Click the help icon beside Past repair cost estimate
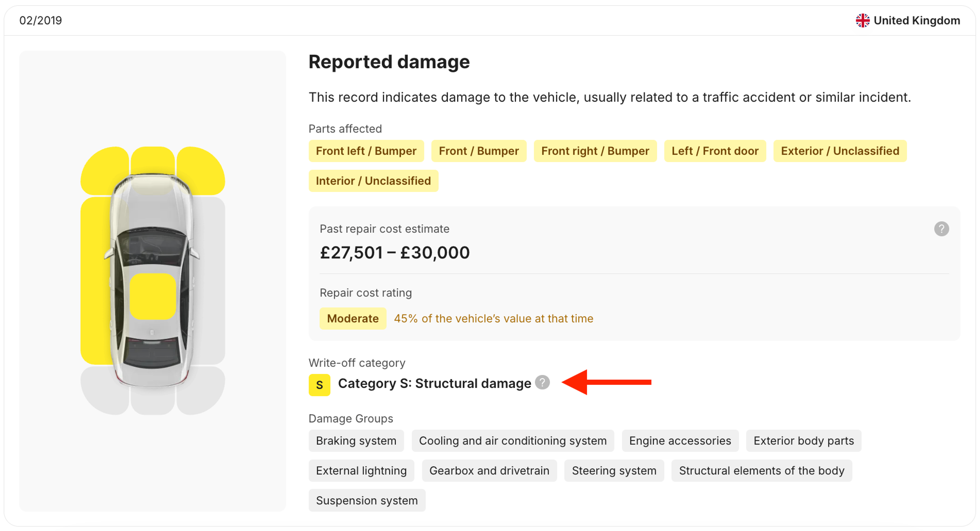The height and width of the screenshot is (531, 980). click(941, 229)
